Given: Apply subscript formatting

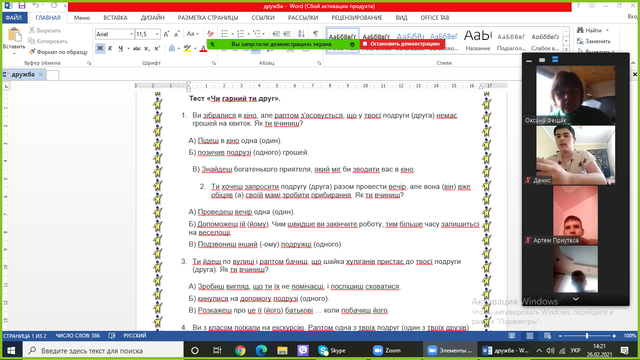Looking at the screenshot, I should pyautogui.click(x=147, y=49).
